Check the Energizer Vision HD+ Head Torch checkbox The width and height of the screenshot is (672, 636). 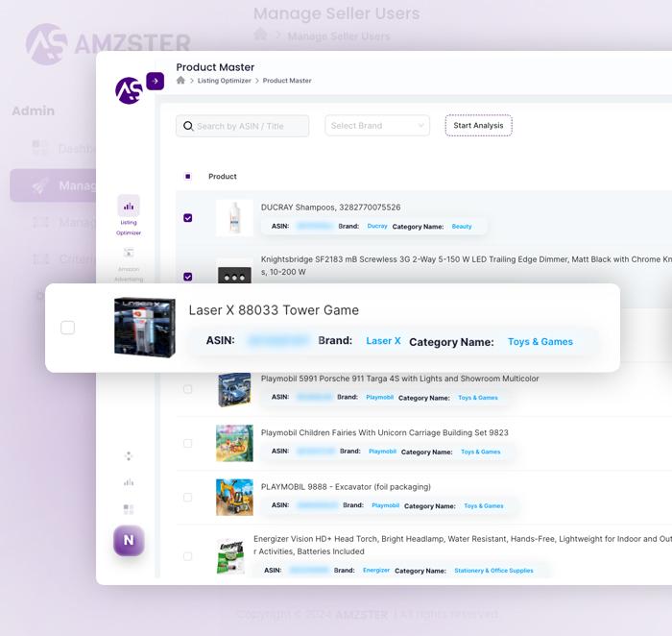coord(188,556)
